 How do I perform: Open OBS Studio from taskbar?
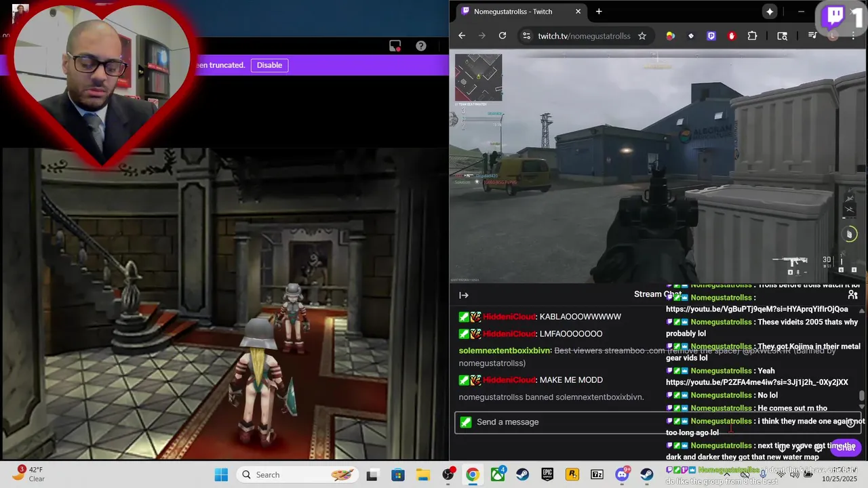coord(448,474)
